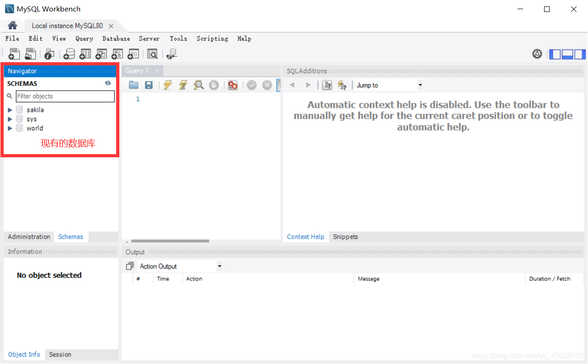Screen dimensions: 588x364
Task: Open the File menu
Action: (x=12, y=38)
